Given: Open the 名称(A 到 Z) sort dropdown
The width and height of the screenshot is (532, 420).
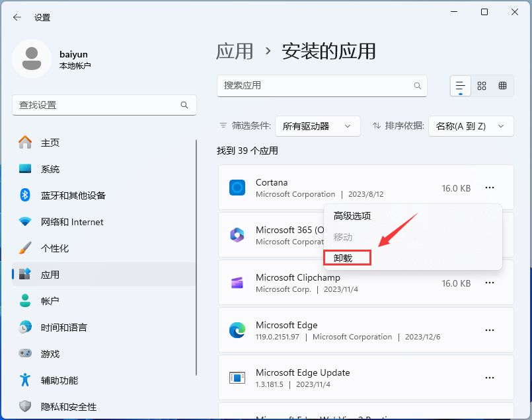Looking at the screenshot, I should (x=471, y=126).
